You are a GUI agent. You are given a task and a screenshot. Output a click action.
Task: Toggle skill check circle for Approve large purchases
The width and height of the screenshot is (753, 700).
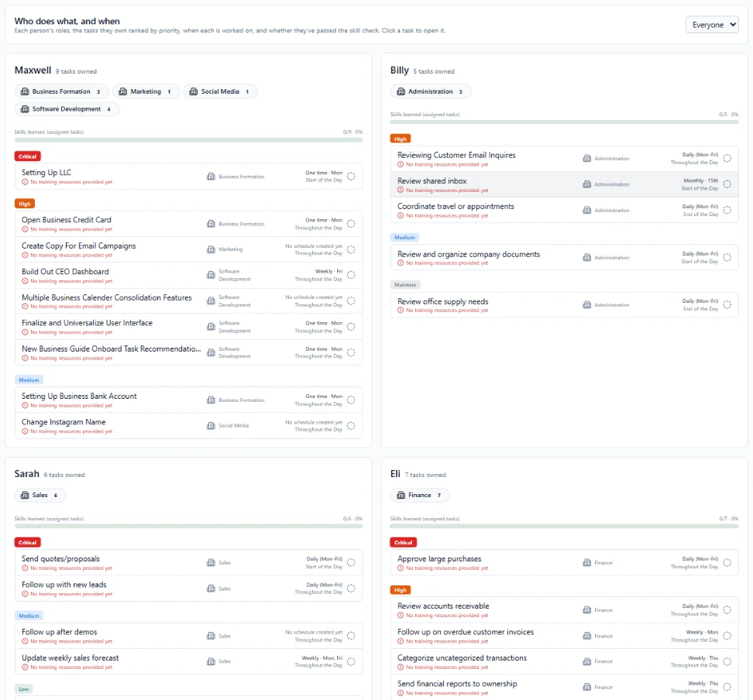[x=727, y=563]
